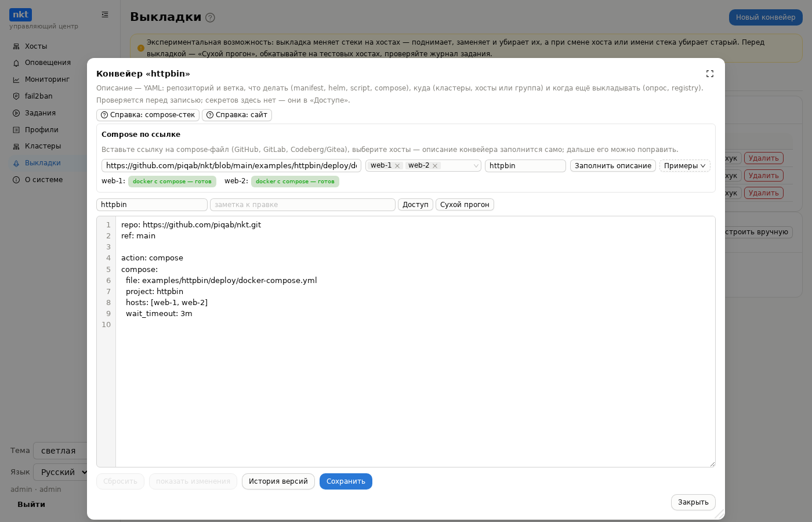This screenshot has height=522, width=812.
Task: Open Справка: compose-стек help
Action: tap(148, 115)
